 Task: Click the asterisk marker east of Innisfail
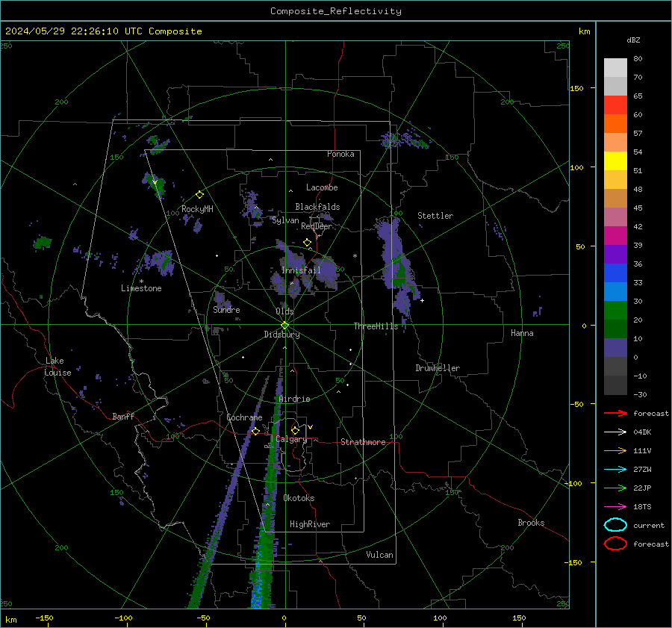355,256
